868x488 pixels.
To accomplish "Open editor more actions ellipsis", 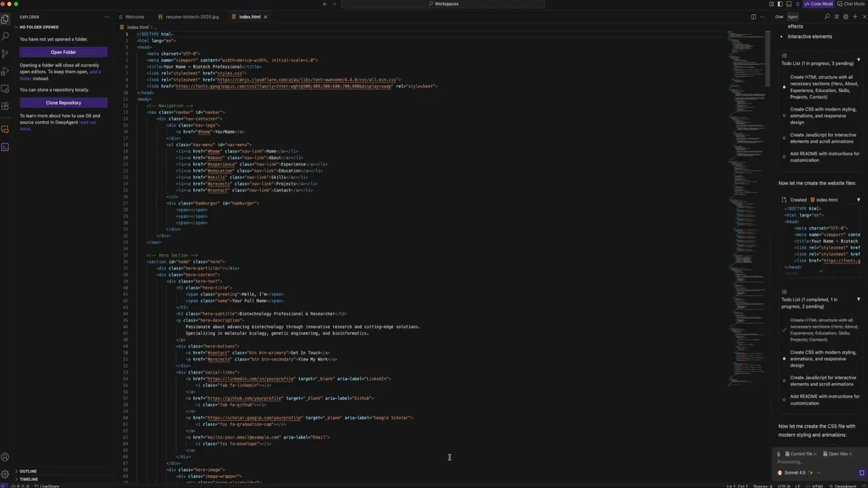I will [x=762, y=17].
